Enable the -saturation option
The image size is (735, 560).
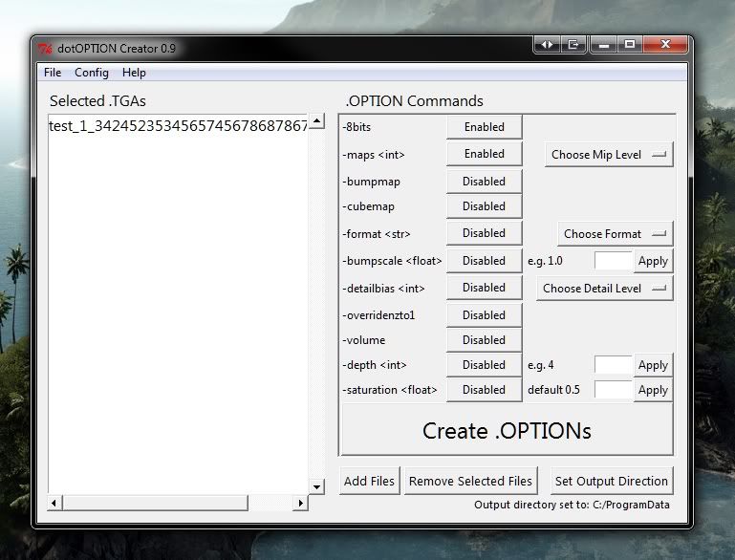point(485,390)
